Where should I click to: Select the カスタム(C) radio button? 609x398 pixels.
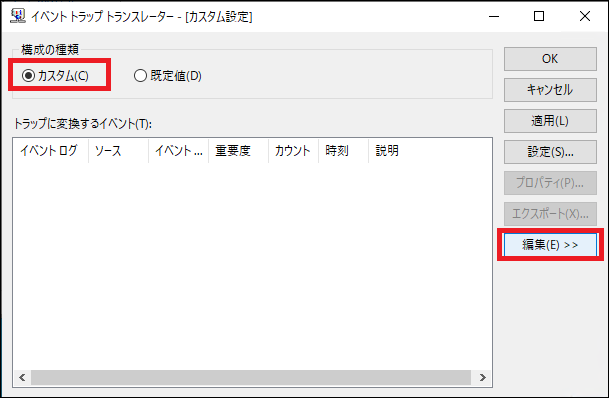pos(55,75)
